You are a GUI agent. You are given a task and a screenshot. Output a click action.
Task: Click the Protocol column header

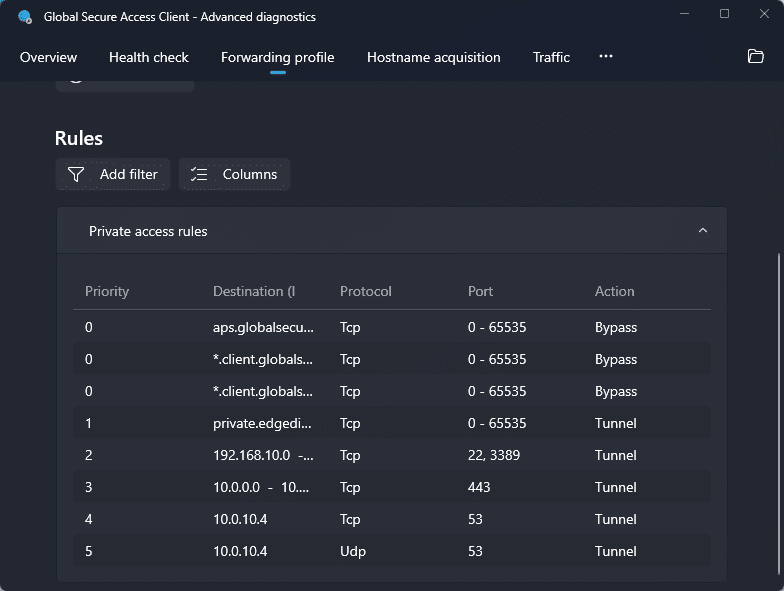[x=366, y=292]
